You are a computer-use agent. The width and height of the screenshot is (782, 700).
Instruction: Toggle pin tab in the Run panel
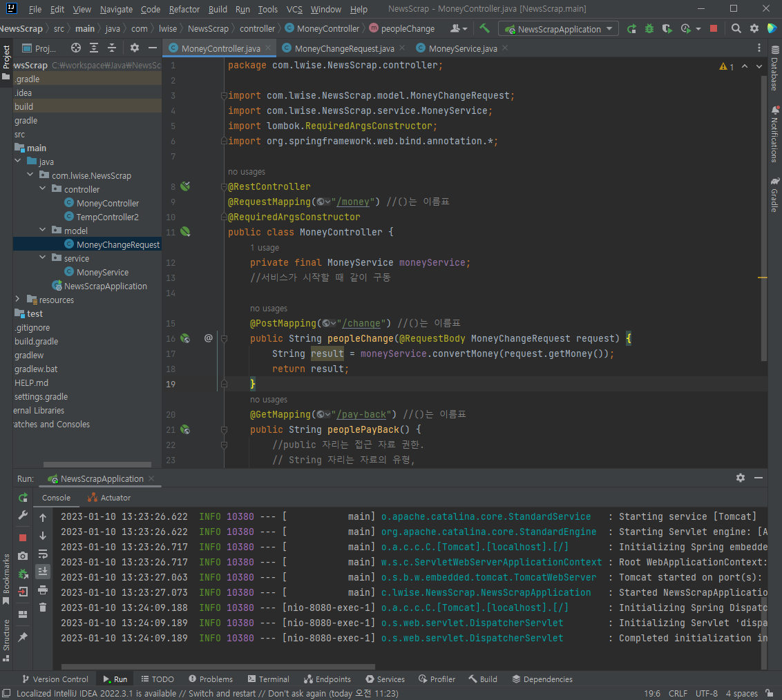point(23,637)
